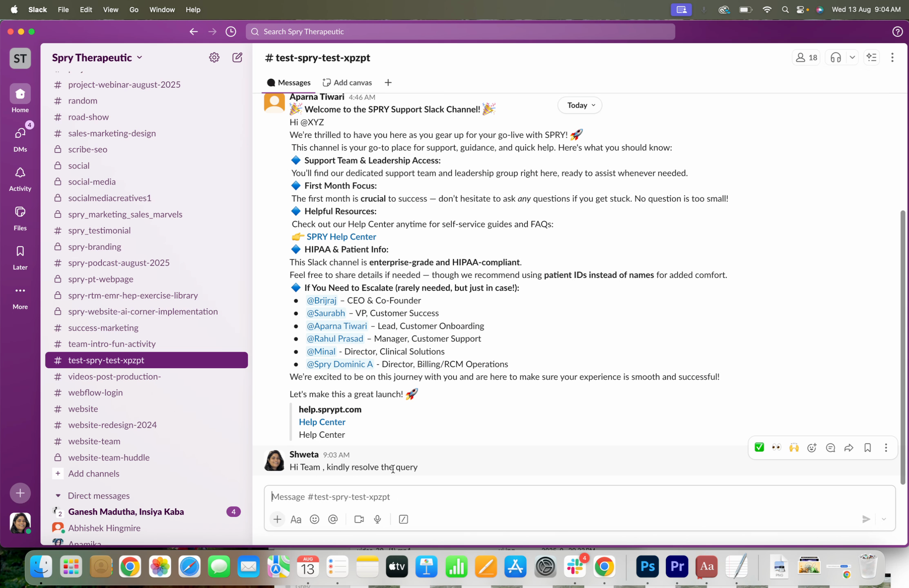Reply in thread on Shweta's message
This screenshot has width=909, height=588.
click(x=830, y=448)
